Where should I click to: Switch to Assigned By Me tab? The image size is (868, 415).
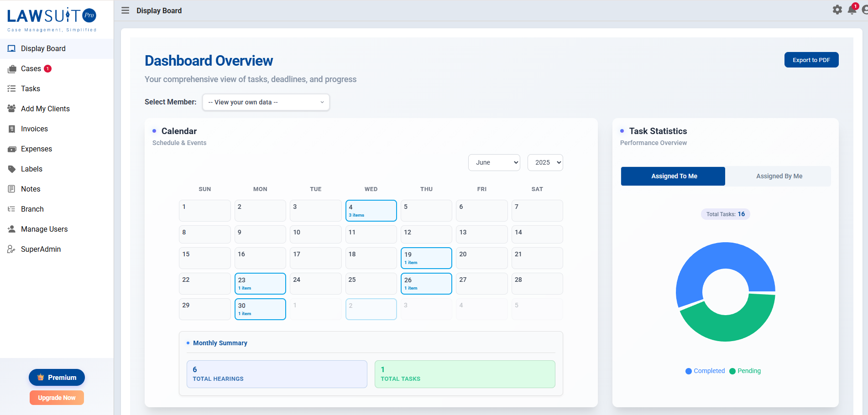(779, 176)
